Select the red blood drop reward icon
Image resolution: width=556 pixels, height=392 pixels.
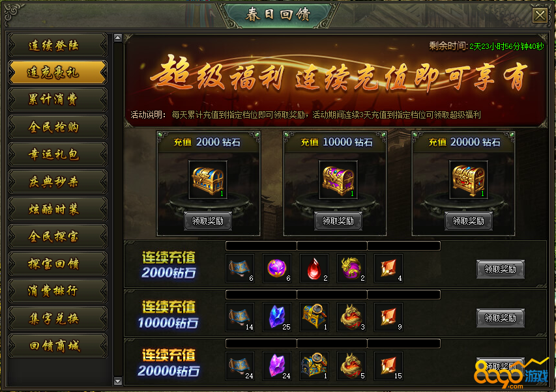coord(314,268)
